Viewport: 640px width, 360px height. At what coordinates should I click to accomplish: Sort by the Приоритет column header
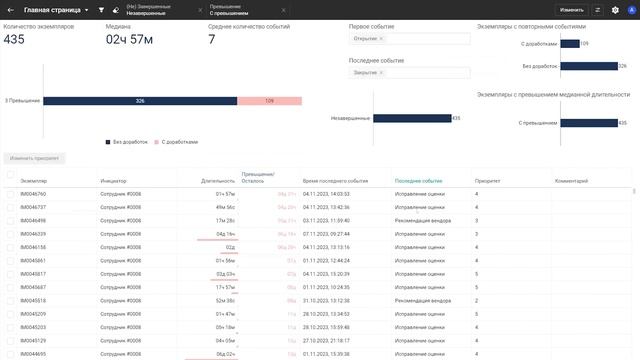[487, 181]
